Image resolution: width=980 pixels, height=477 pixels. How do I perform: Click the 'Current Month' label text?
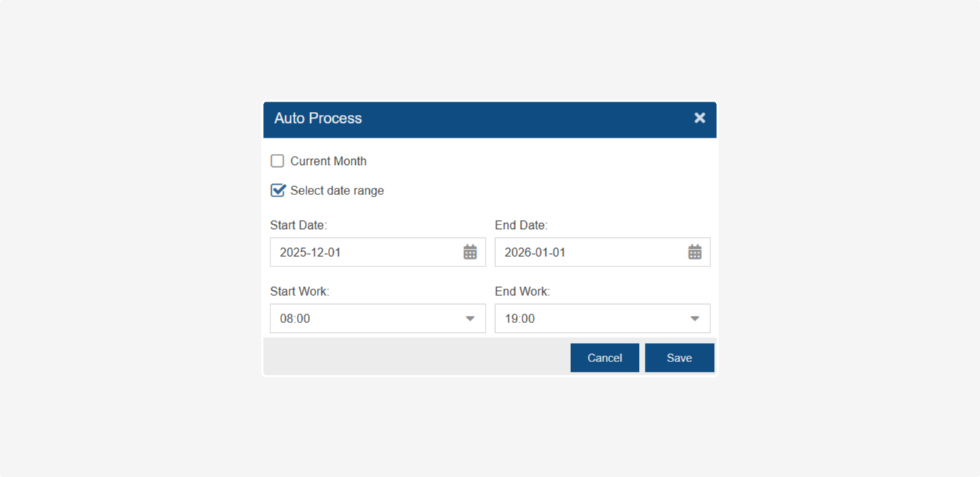click(328, 161)
